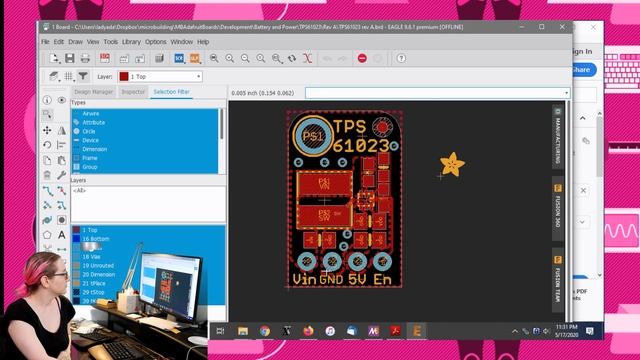This screenshot has width=640, height=360.
Task: Select the Text tool
Action: [x=62, y=235]
